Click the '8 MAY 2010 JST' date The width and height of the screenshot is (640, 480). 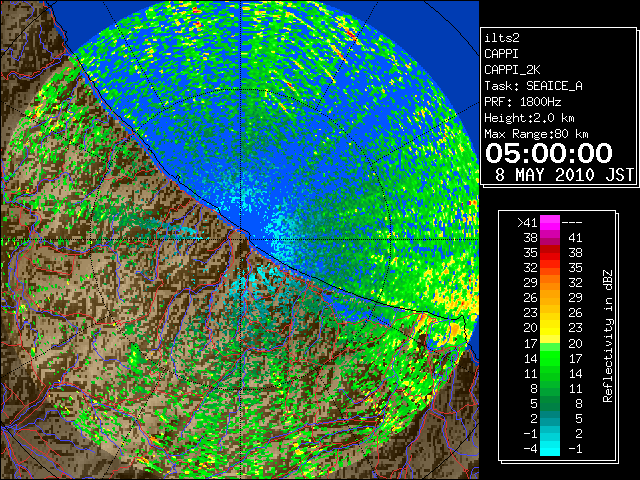[x=564, y=175]
